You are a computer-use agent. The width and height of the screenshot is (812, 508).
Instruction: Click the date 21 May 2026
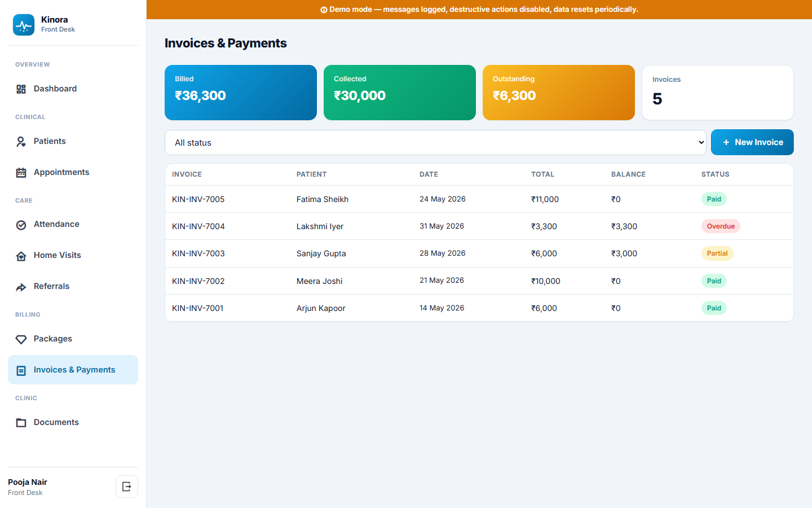[442, 281]
